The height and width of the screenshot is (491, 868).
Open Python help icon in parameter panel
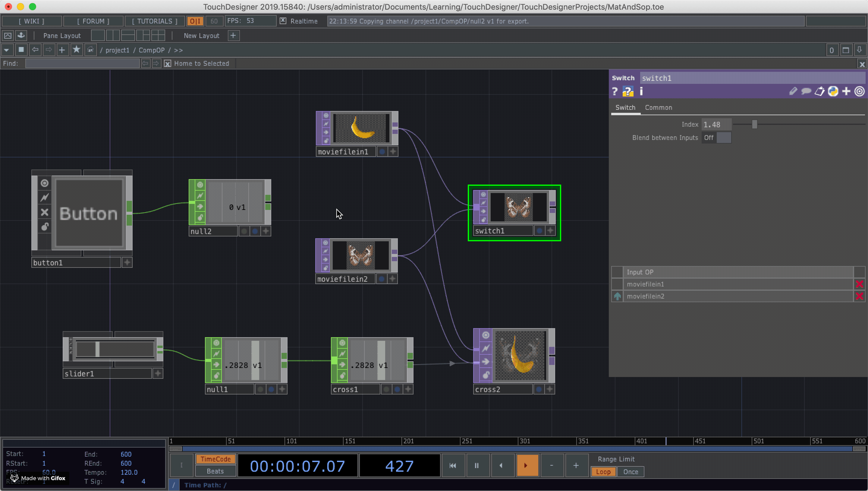(628, 91)
